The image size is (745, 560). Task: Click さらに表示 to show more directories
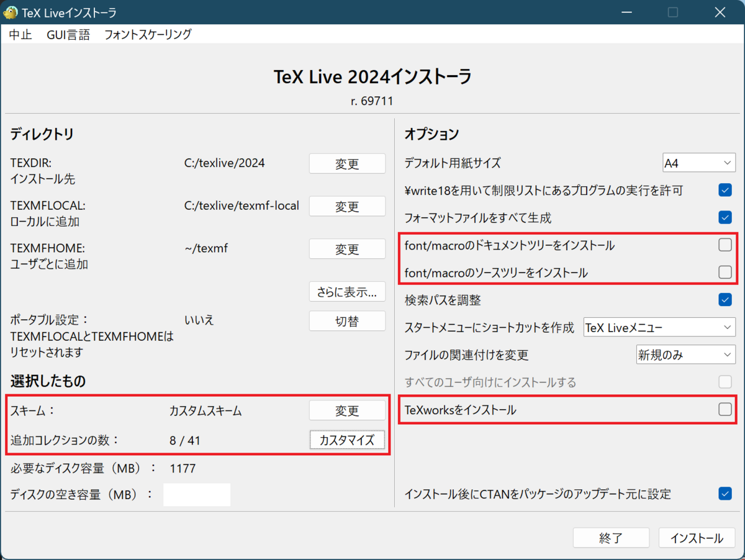pyautogui.click(x=347, y=291)
